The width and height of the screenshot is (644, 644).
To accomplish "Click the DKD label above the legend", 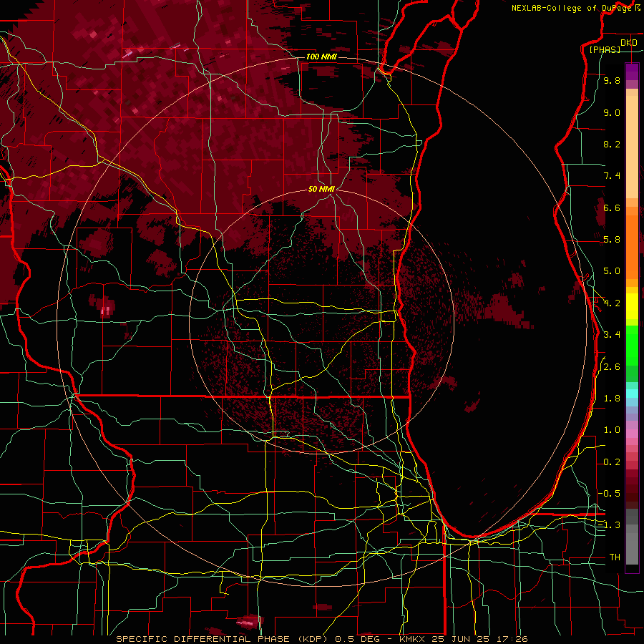I will [629, 43].
